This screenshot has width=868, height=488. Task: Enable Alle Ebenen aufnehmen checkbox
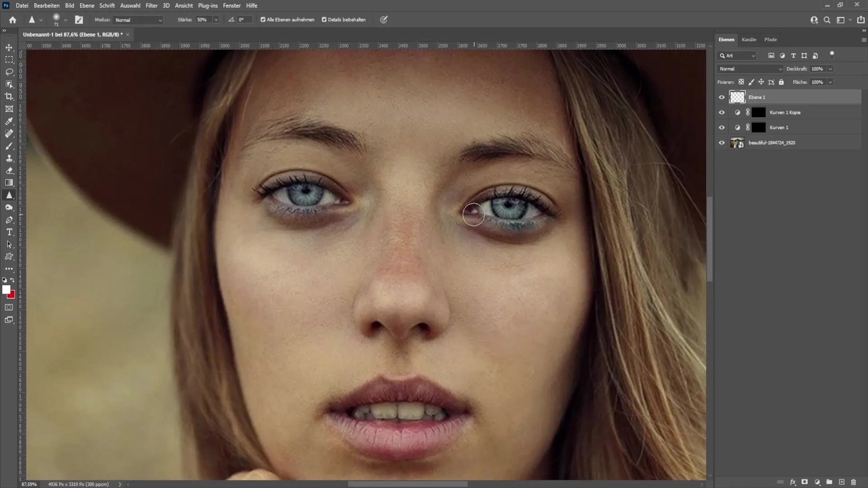click(x=262, y=20)
